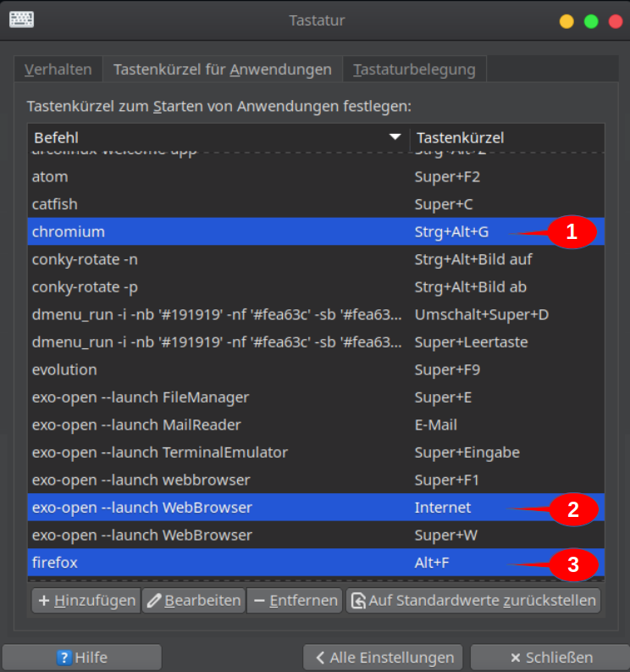This screenshot has width=630, height=672.
Task: Toggle the Befehl column sort arrow
Action: [x=395, y=137]
